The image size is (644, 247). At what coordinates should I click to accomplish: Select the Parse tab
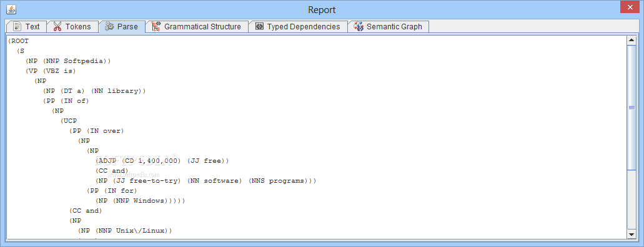[122, 27]
